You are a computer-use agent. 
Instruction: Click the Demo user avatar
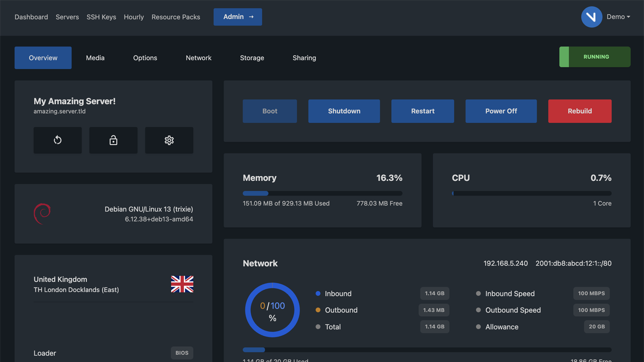point(591,17)
